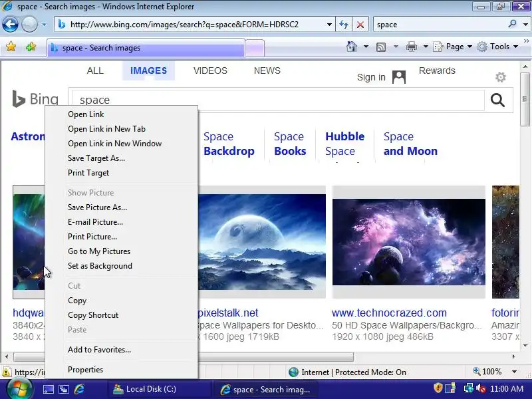Click the Favorites Center star icon
The image size is (532, 399).
tap(11, 47)
